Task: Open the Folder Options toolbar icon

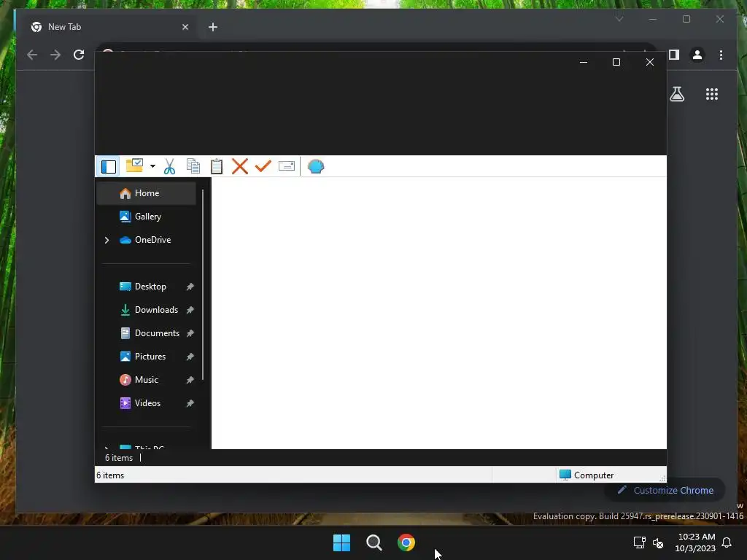Action: [x=134, y=166]
